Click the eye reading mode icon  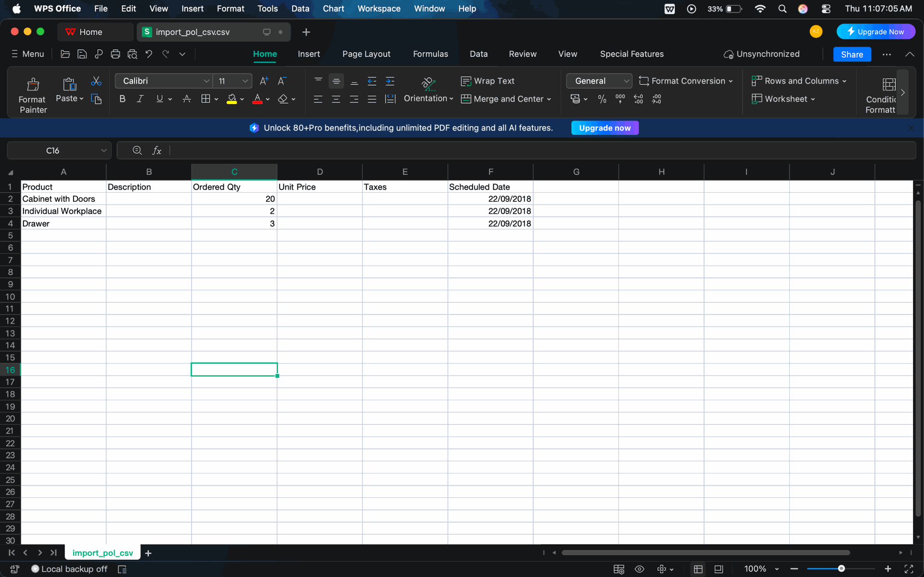(639, 569)
